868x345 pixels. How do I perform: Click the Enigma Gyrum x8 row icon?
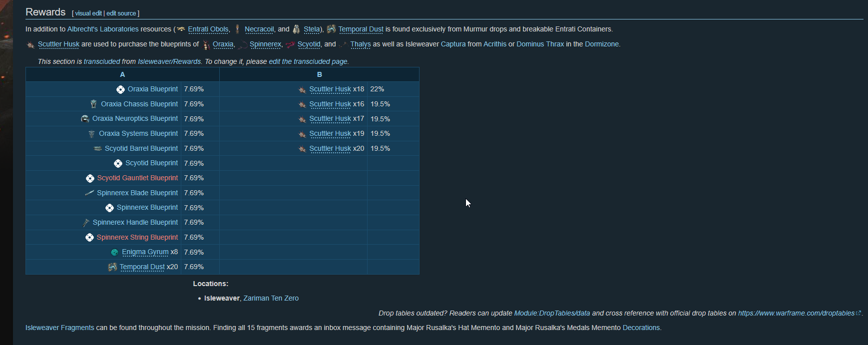pyautogui.click(x=114, y=252)
